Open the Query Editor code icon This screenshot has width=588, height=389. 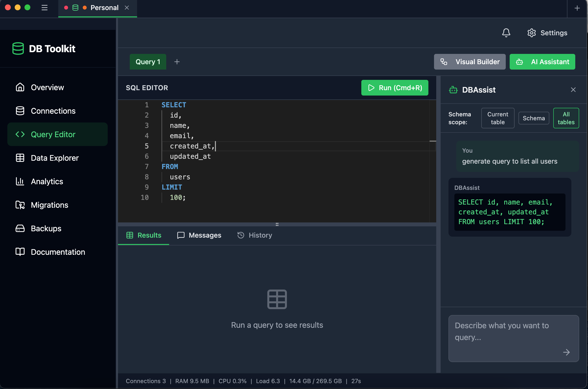20,134
